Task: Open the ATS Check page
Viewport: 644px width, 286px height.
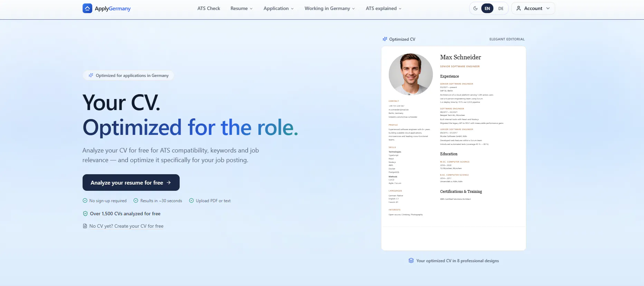Action: (x=209, y=8)
